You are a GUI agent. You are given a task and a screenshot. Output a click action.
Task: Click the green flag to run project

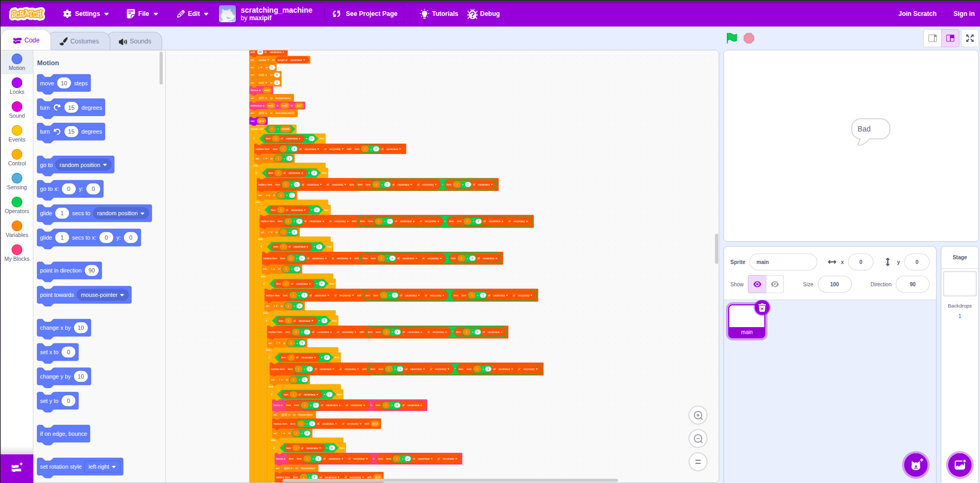[x=731, y=38]
